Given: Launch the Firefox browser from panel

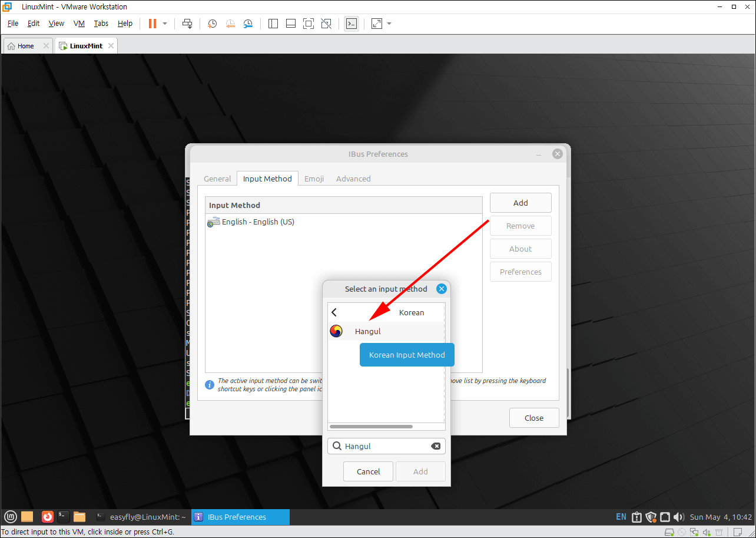Looking at the screenshot, I should pyautogui.click(x=48, y=517).
